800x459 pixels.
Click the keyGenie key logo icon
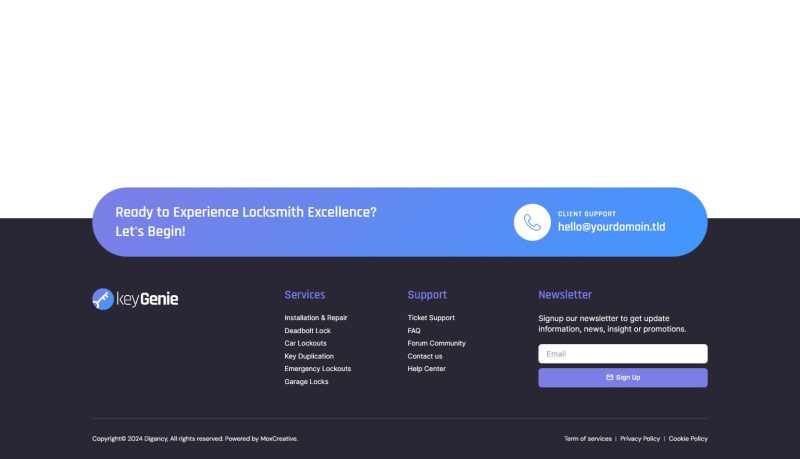click(103, 299)
